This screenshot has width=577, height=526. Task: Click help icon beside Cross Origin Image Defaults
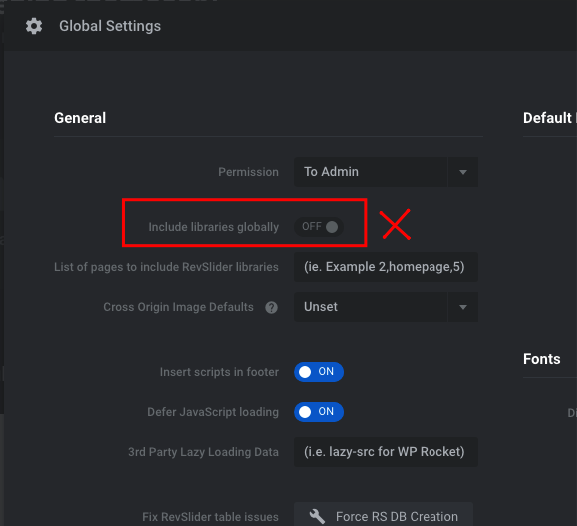272,307
